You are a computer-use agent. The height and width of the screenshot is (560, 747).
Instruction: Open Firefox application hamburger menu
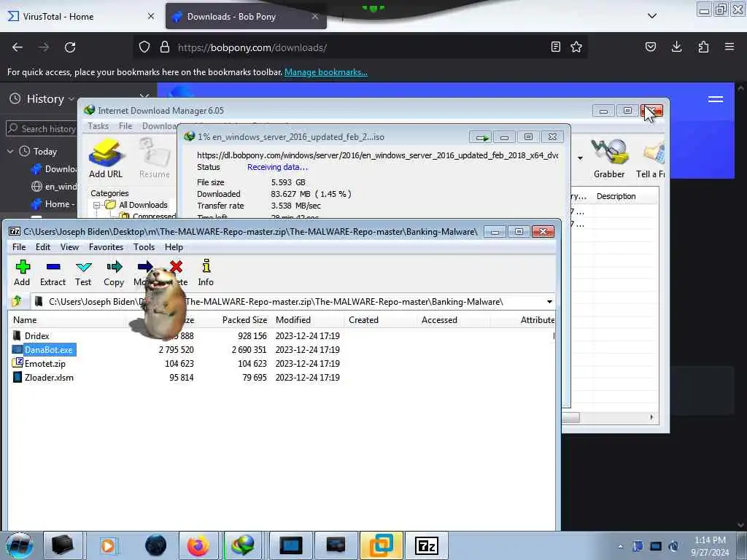tap(729, 47)
